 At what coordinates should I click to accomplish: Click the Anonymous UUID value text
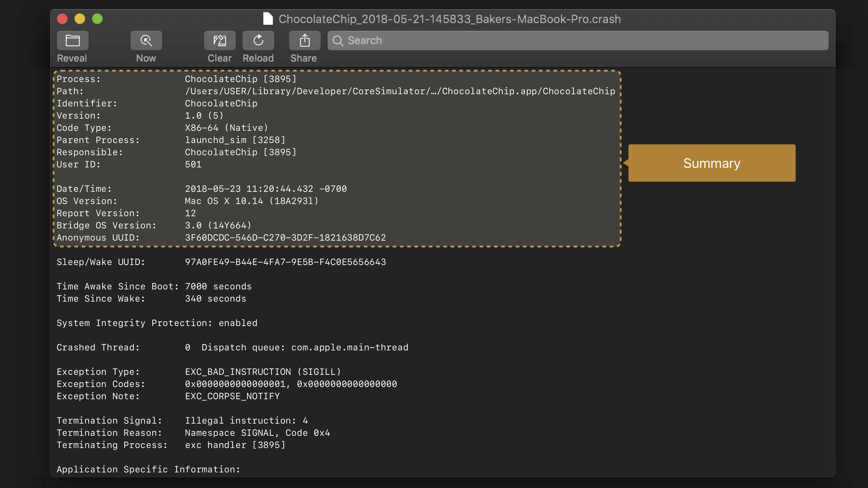point(285,238)
